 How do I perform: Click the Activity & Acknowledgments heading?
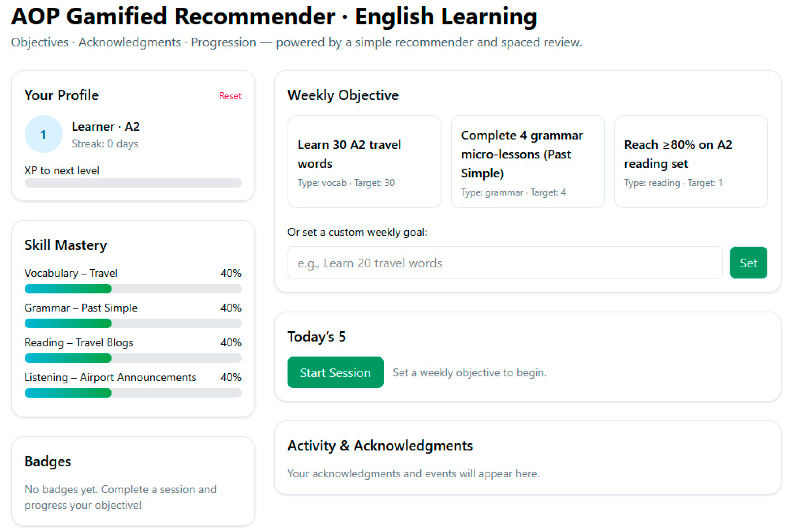[x=380, y=445]
